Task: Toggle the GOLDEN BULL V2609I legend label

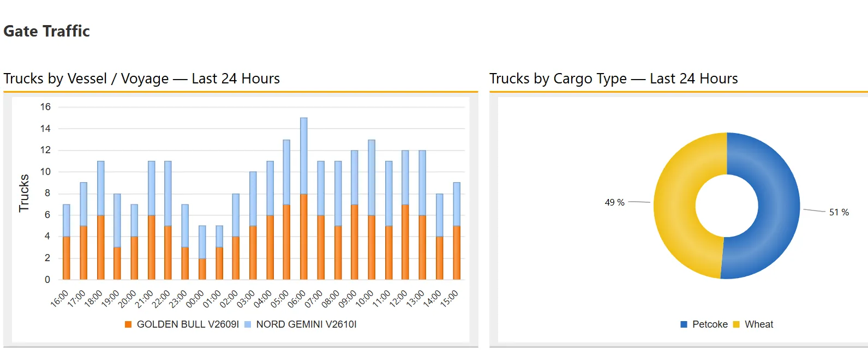Action: coord(188,324)
